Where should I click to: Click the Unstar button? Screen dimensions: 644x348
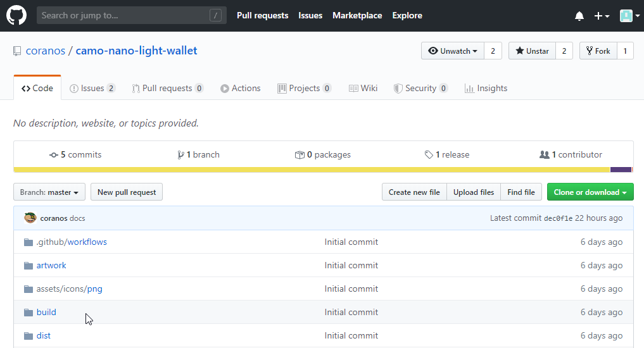pos(533,51)
